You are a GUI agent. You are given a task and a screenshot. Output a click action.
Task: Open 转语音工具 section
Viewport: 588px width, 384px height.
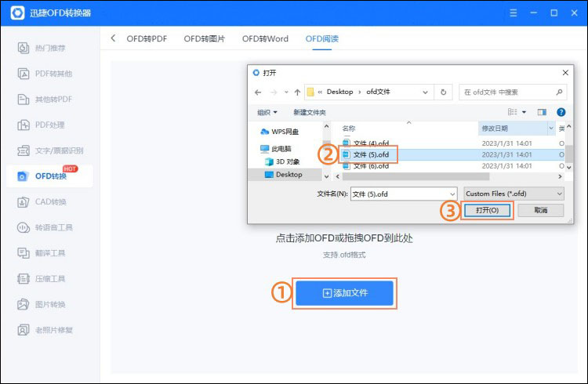click(45, 227)
